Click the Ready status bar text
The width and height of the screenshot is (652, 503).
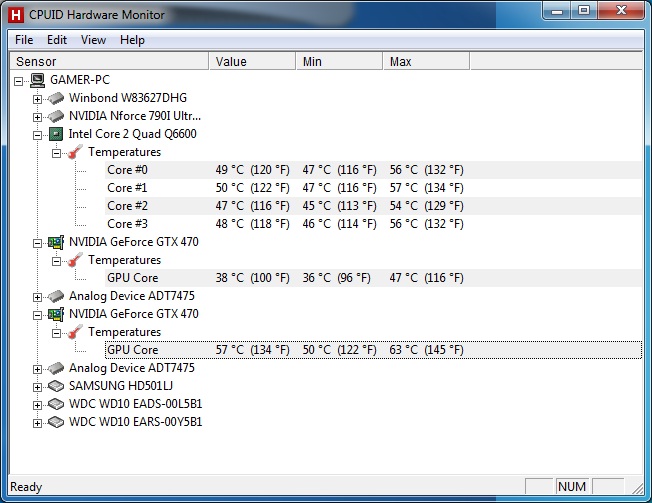[26, 487]
